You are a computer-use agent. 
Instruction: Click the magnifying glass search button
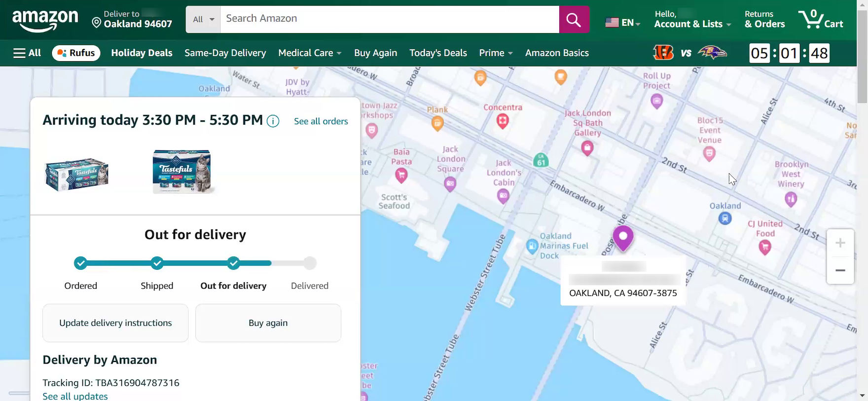(x=574, y=19)
